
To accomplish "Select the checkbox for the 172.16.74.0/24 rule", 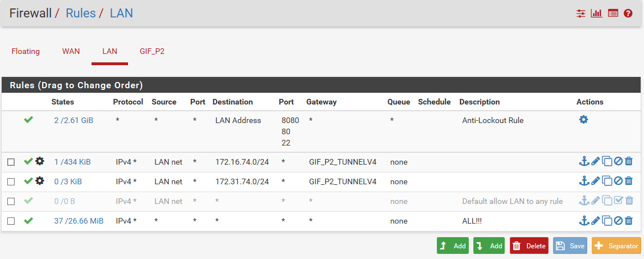I will 11,162.
